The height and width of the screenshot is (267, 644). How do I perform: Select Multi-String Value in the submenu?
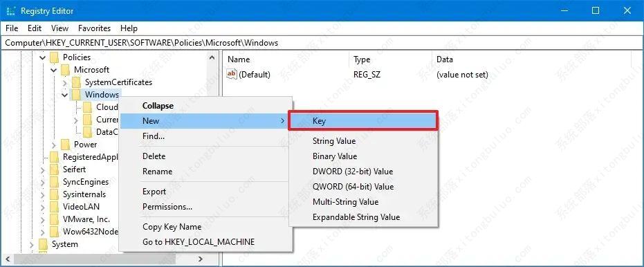(x=363, y=202)
